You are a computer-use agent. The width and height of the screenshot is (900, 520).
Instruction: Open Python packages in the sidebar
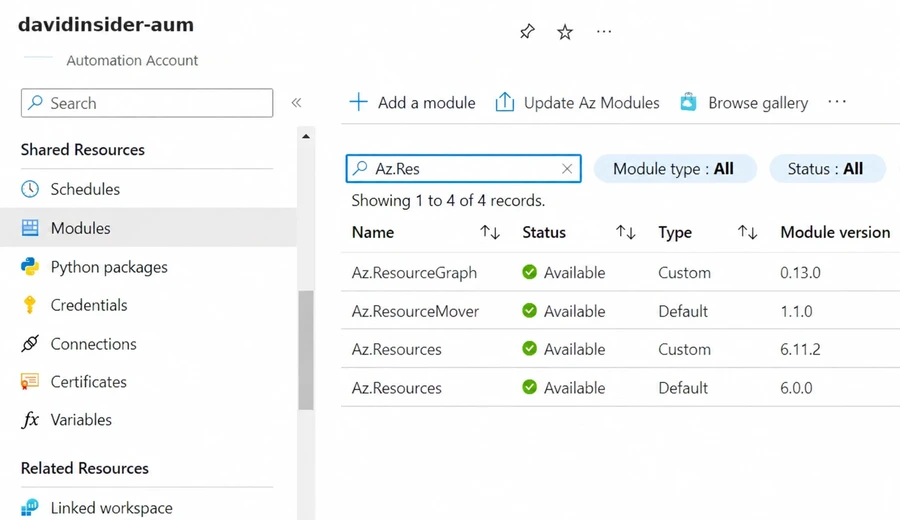pos(109,267)
